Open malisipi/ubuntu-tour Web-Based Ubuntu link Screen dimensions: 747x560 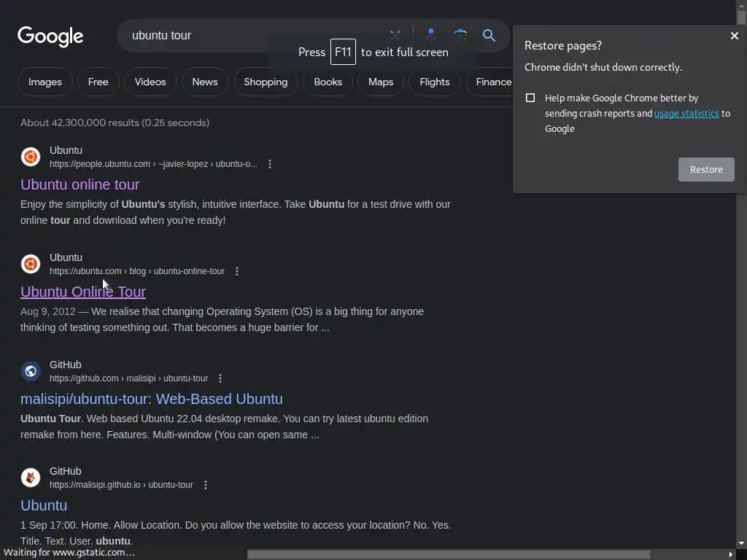pyautogui.click(x=152, y=399)
